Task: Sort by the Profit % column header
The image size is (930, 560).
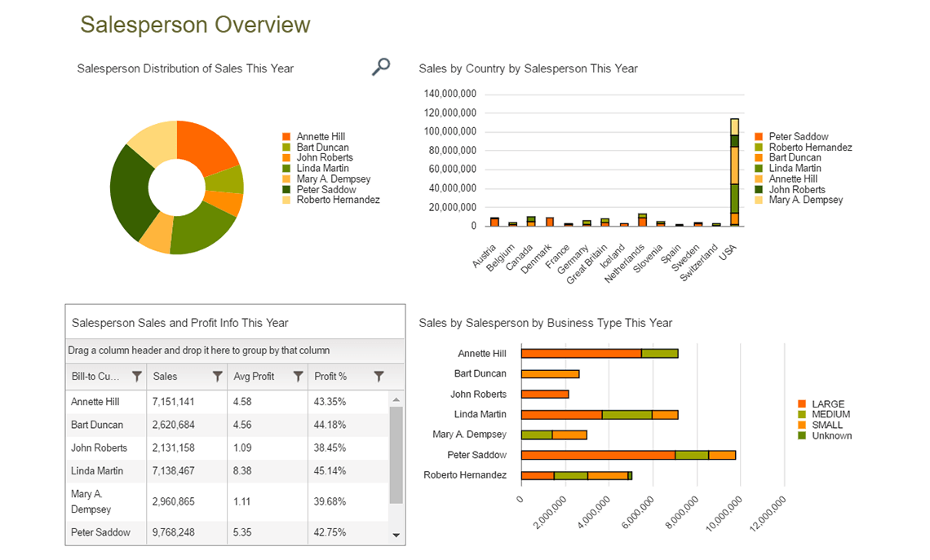Action: (330, 377)
